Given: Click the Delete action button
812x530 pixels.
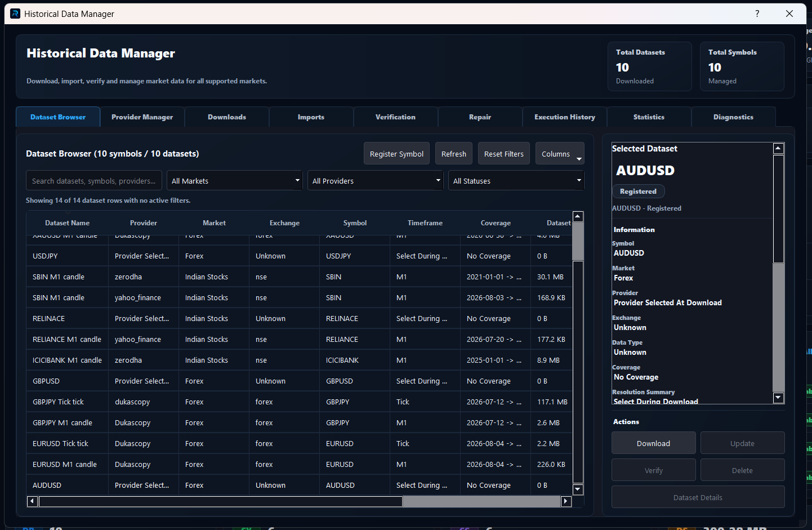Looking at the screenshot, I should pos(743,470).
